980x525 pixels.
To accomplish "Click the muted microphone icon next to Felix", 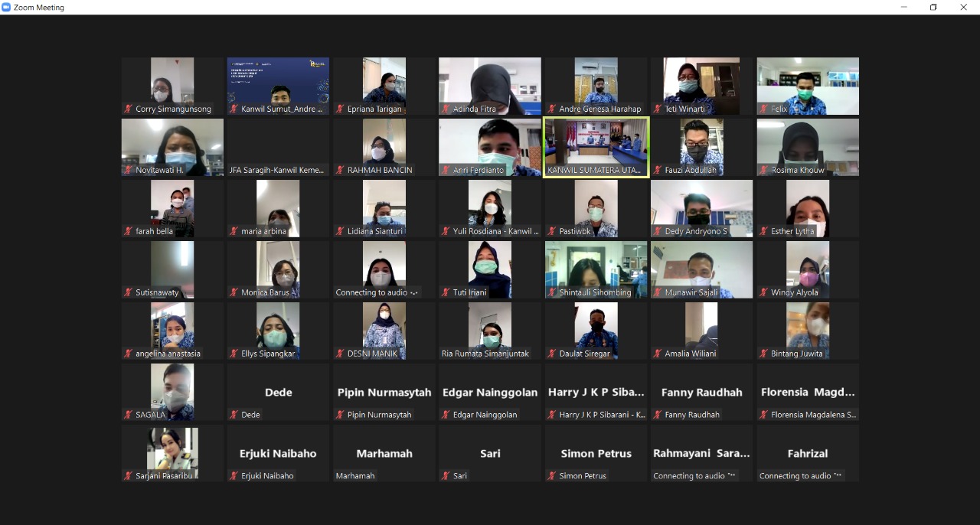I will click(x=764, y=109).
